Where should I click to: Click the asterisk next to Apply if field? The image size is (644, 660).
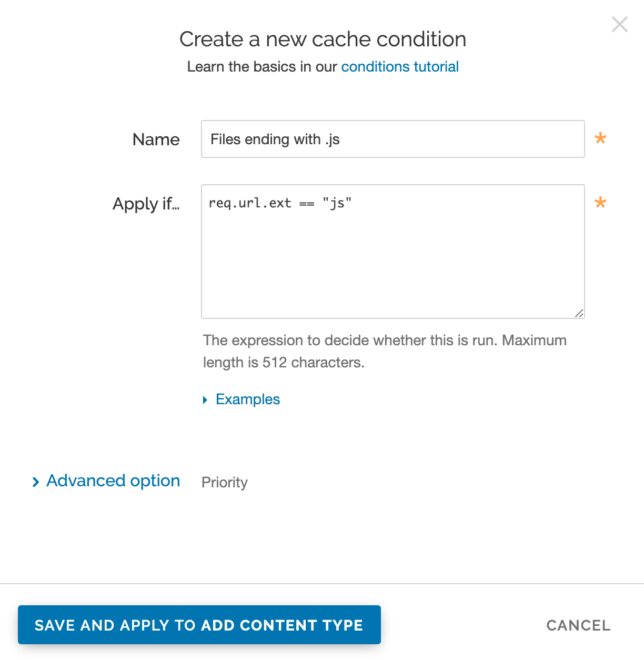[x=600, y=203]
